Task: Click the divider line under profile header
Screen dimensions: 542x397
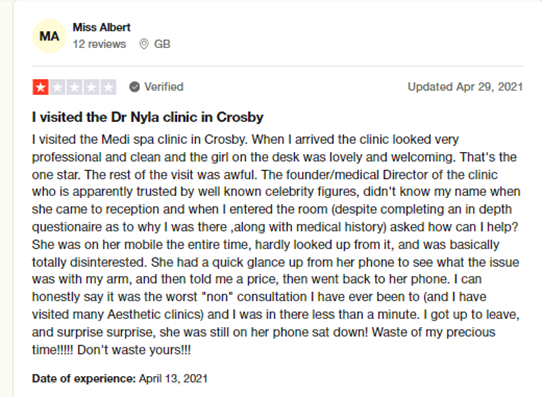Action: coord(278,66)
